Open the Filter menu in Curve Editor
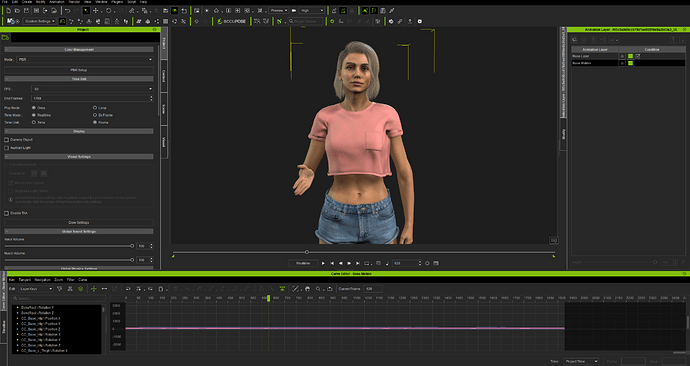 coord(70,280)
